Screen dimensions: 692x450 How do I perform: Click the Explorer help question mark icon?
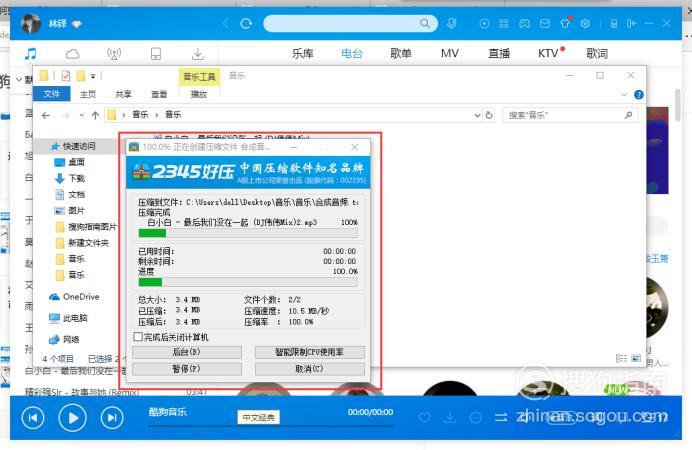pyautogui.click(x=639, y=94)
